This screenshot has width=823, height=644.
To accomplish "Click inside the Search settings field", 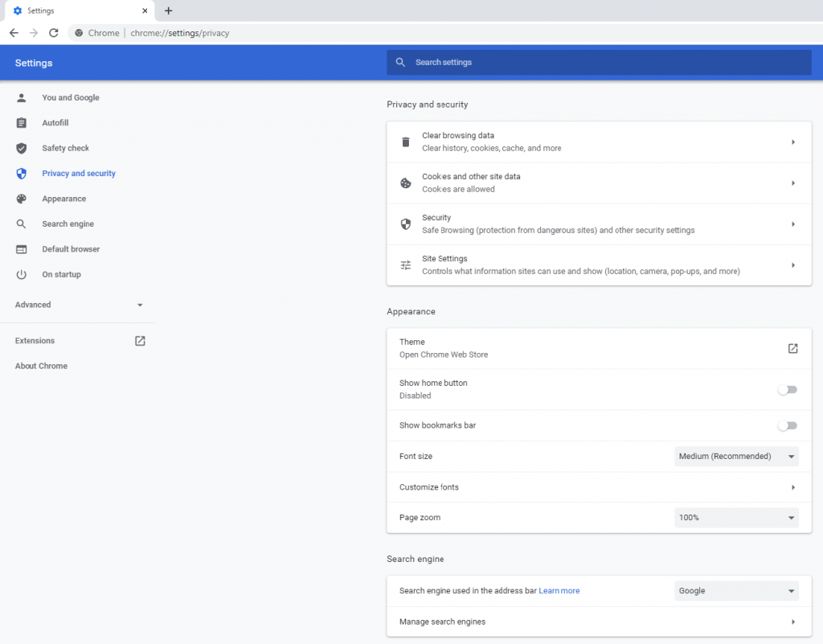I will click(x=599, y=62).
